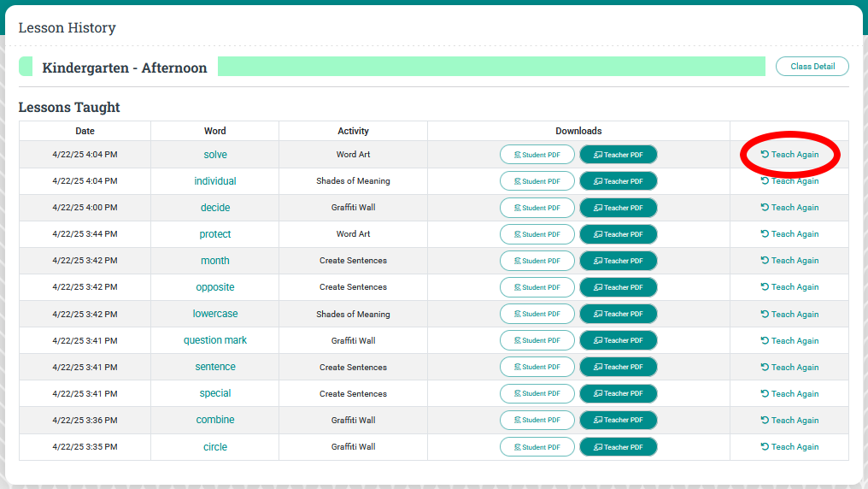Get the Student PDF for opposite
Screen dimensions: 868x489
coord(537,287)
